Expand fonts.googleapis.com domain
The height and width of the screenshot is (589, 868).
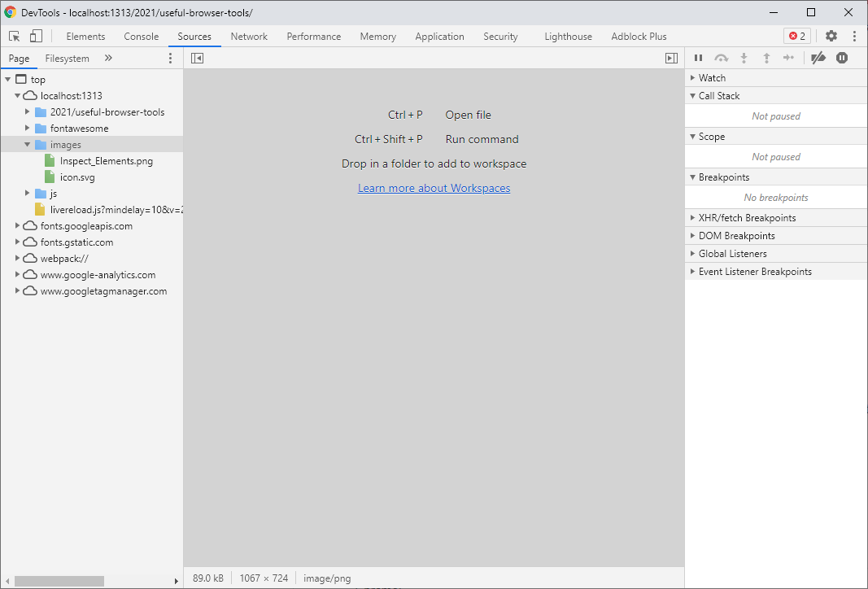[x=17, y=226]
